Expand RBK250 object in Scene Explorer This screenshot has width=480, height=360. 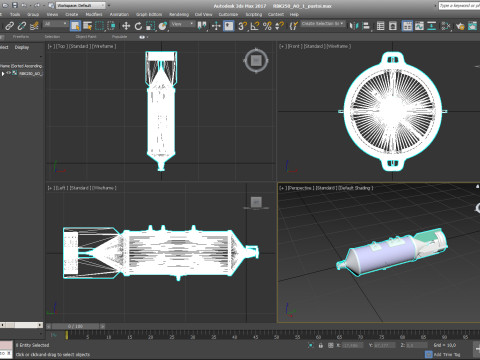pos(3,73)
